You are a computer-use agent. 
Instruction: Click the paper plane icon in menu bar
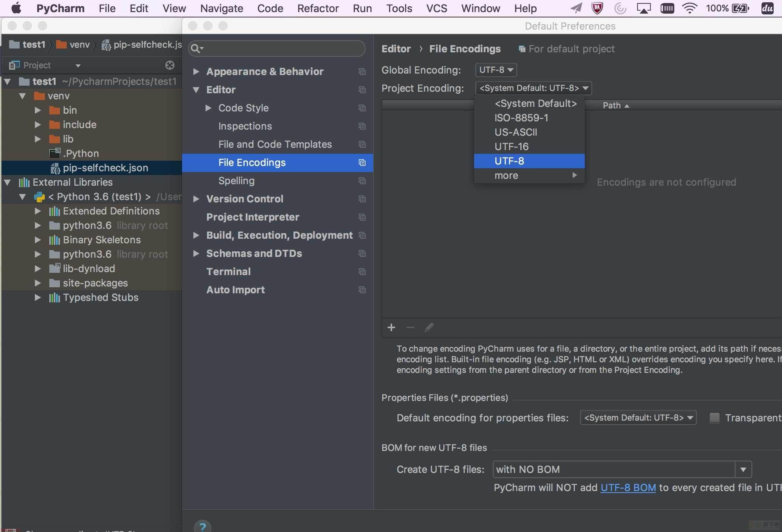tap(576, 8)
